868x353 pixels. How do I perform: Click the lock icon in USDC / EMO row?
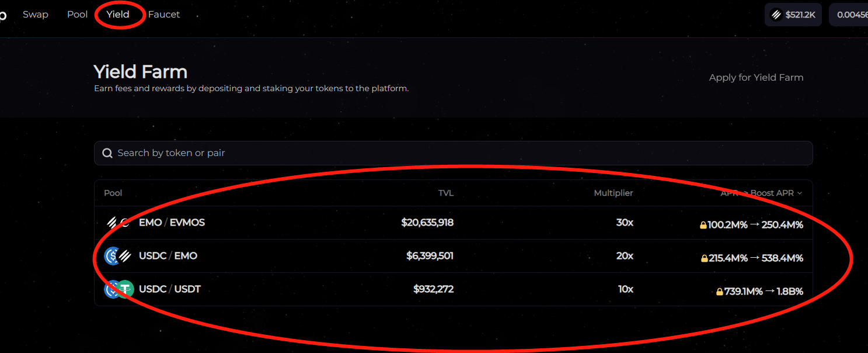(705, 258)
